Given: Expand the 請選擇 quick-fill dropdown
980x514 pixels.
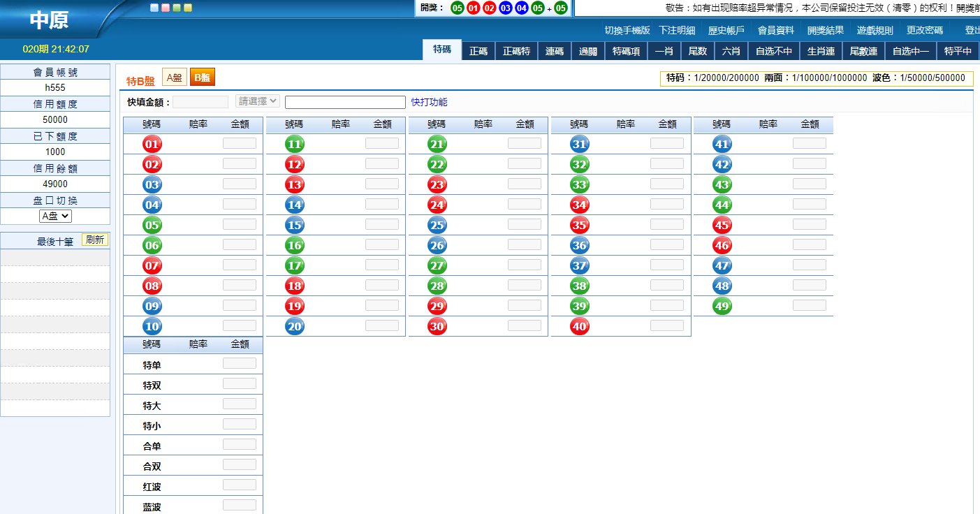Looking at the screenshot, I should click(x=258, y=101).
